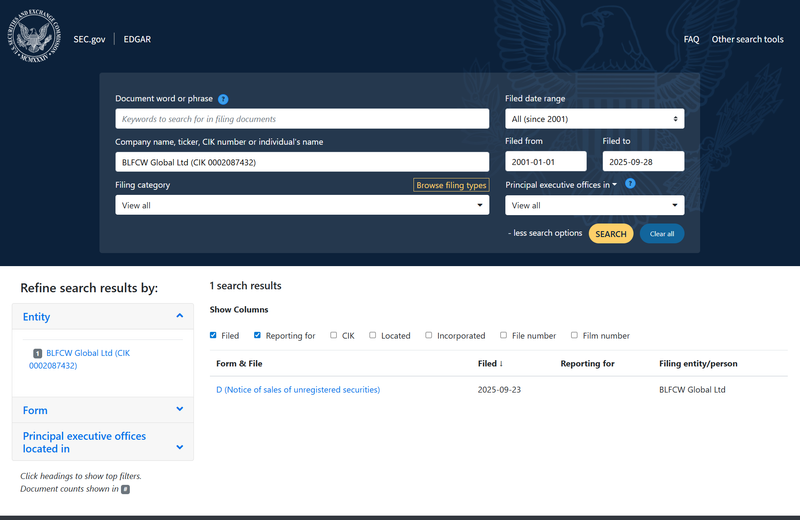Expand Principal executive offices located in filter
Image resolution: width=800 pixels, height=520 pixels.
(103, 442)
